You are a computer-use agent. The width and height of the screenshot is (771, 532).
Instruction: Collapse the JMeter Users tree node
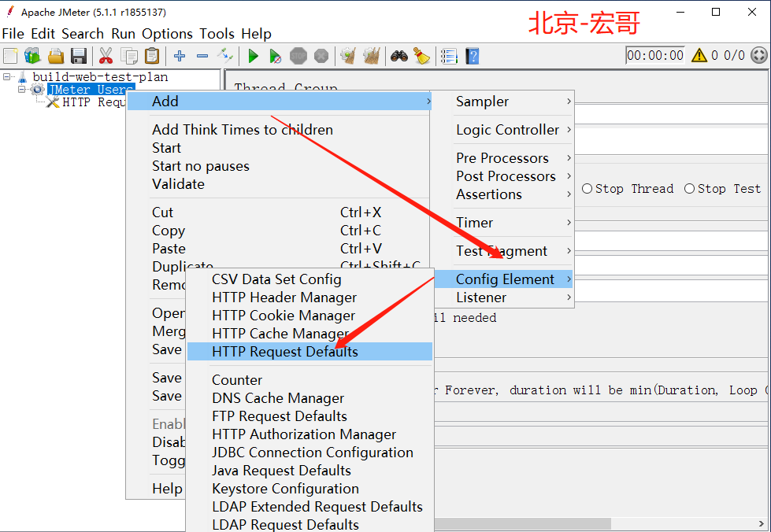(21, 90)
